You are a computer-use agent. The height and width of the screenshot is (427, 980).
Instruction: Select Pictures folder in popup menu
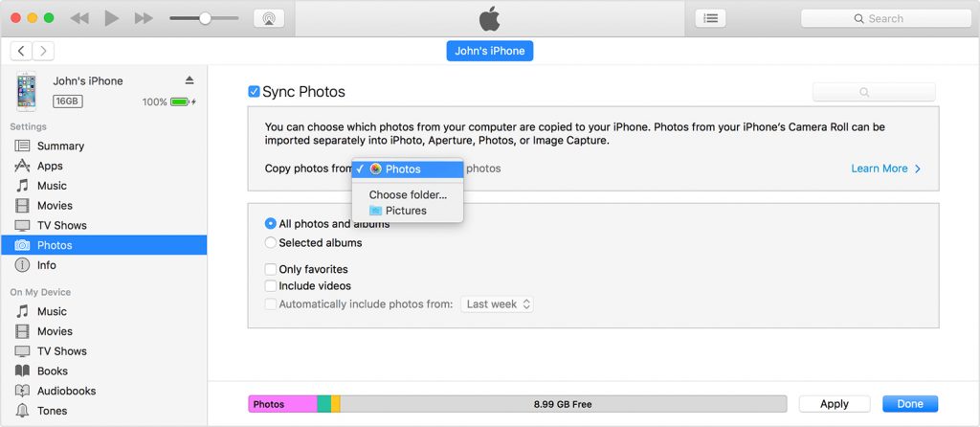pos(406,211)
